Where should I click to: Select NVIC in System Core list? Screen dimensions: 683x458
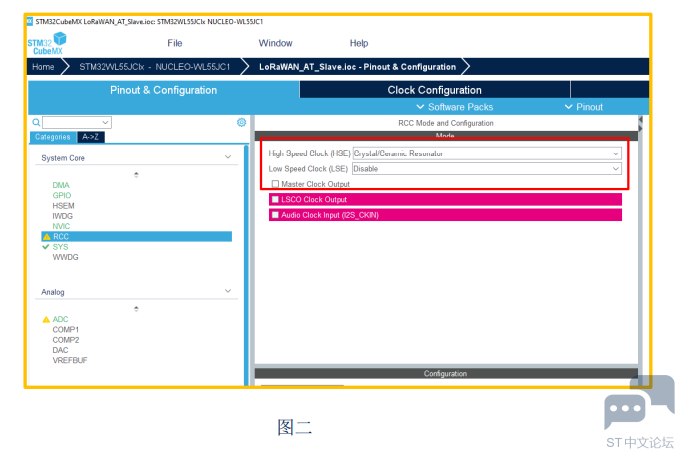point(61,226)
